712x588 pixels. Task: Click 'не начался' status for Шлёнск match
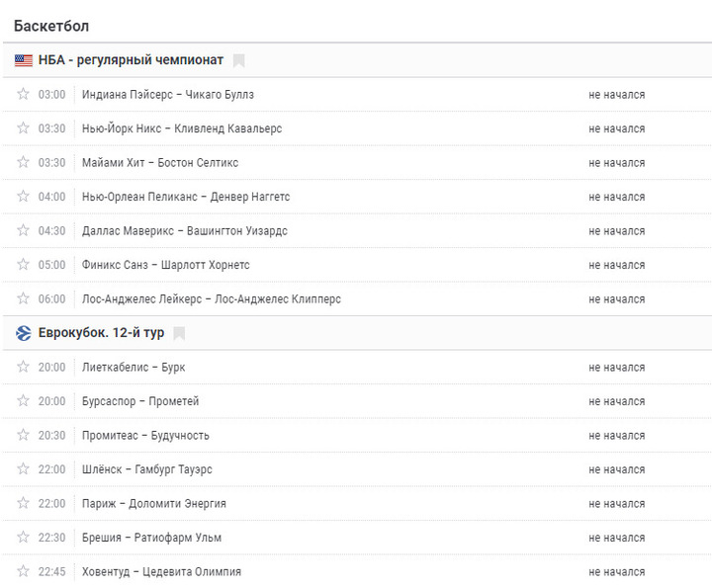617,469
